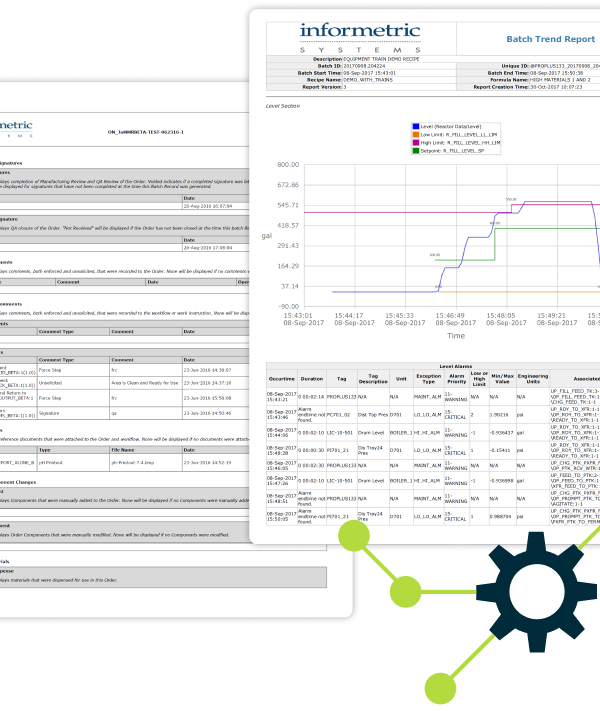Click comment 'Area is Clean and Ready for Use'
This screenshot has width=600, height=711.
pyautogui.click(x=145, y=383)
